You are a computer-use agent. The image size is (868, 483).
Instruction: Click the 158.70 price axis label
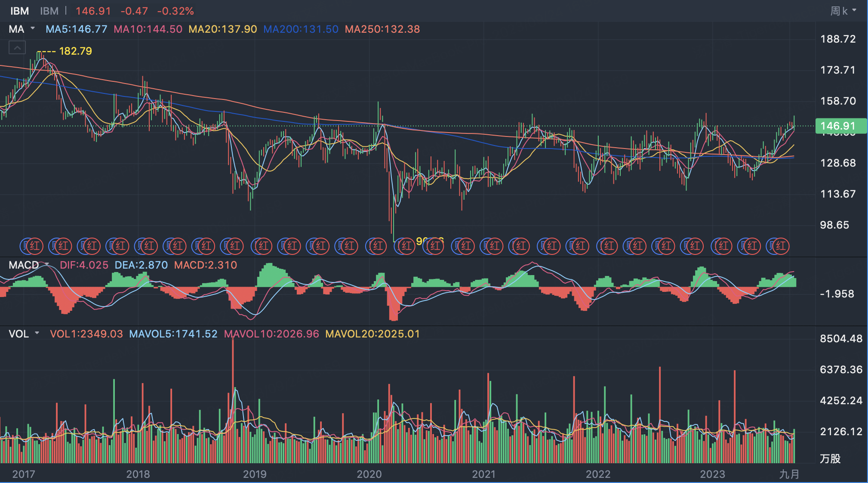point(838,101)
